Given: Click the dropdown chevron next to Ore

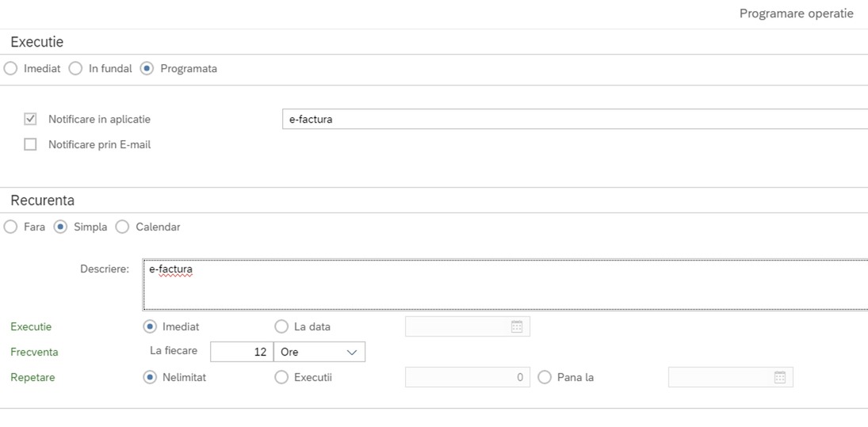Looking at the screenshot, I should [x=351, y=353].
